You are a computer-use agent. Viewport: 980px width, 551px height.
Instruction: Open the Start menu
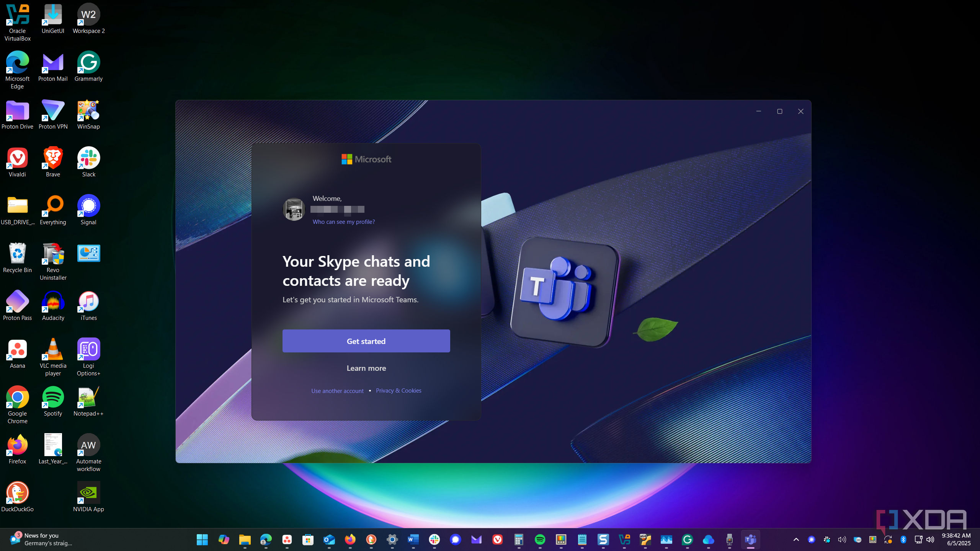[202, 540]
